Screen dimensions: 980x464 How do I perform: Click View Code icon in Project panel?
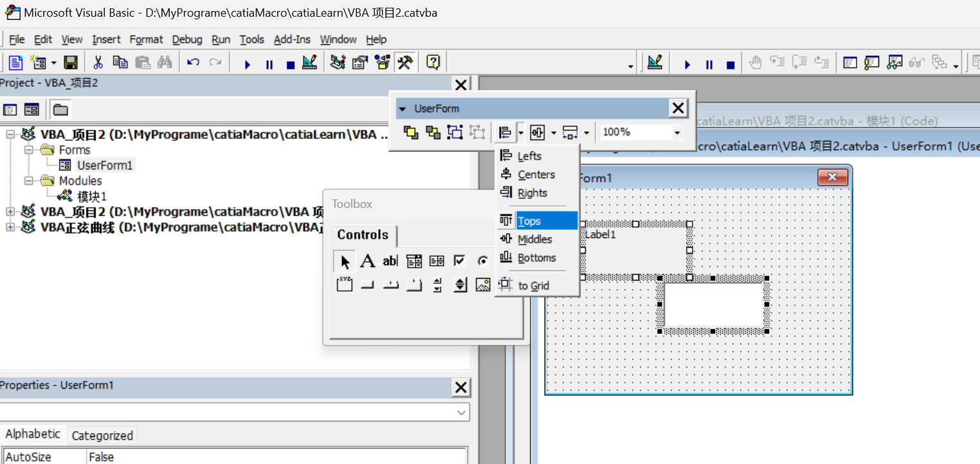tap(10, 109)
